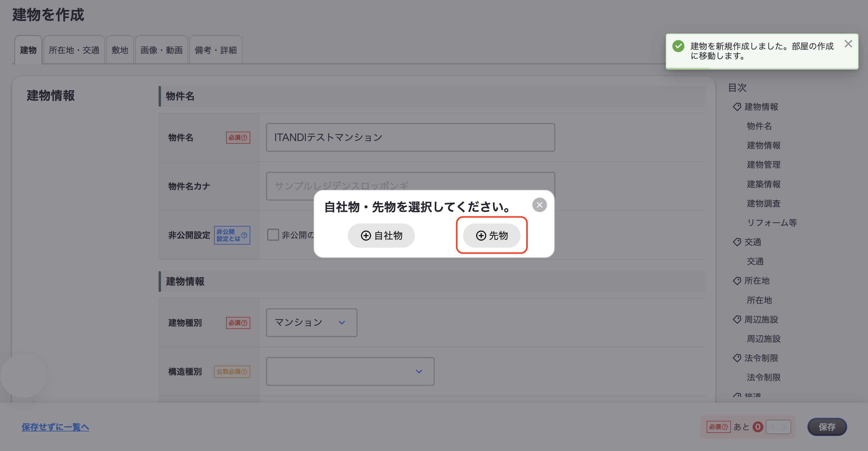Close the 自社物・先物 selection dialog
This screenshot has height=451, width=868.
click(539, 205)
